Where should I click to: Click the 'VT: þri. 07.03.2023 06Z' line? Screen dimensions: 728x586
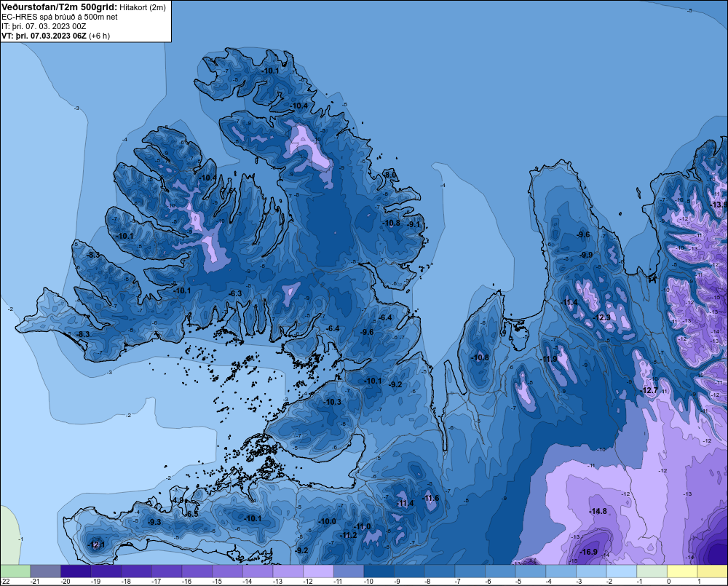[44, 36]
